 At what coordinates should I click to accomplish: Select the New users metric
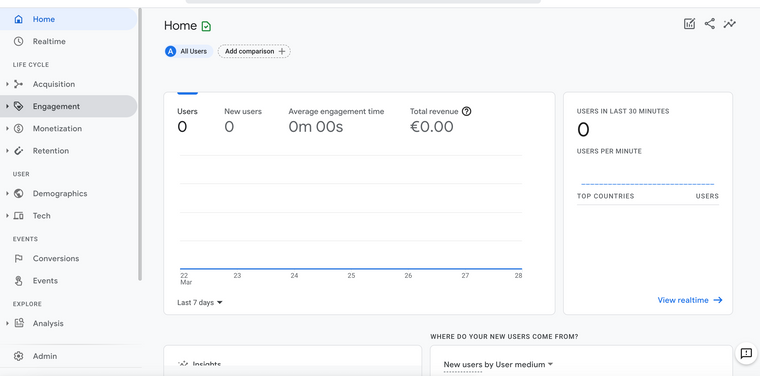click(243, 120)
